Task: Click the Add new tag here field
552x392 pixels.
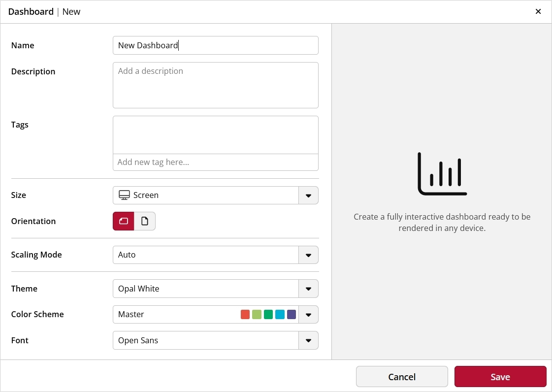Action: 216,162
